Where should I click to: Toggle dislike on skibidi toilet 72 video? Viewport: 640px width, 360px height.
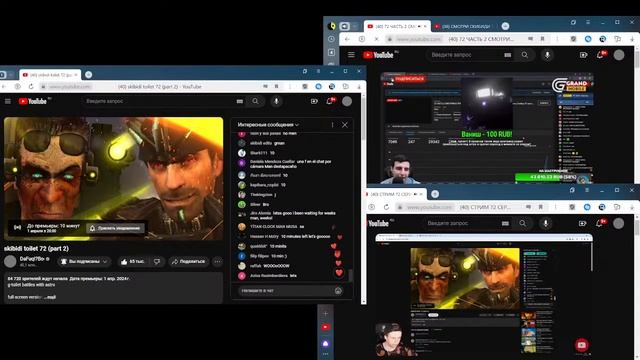pyautogui.click(x=157, y=262)
